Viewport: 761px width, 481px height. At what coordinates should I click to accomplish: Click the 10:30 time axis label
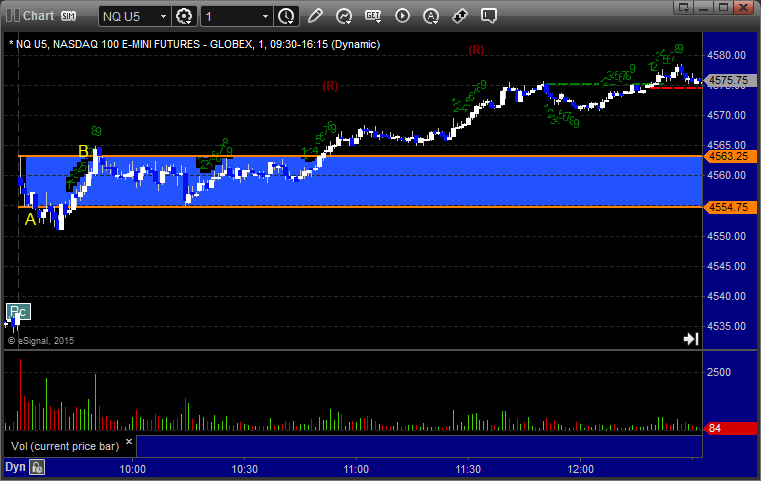coord(245,469)
